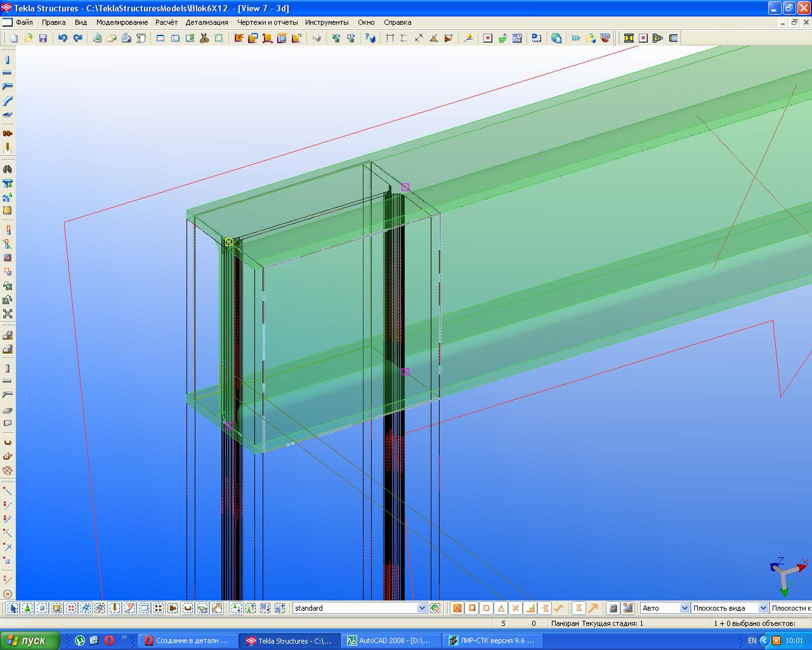Toggle the circle snap switch
This screenshot has width=812, height=650.
pos(487,608)
